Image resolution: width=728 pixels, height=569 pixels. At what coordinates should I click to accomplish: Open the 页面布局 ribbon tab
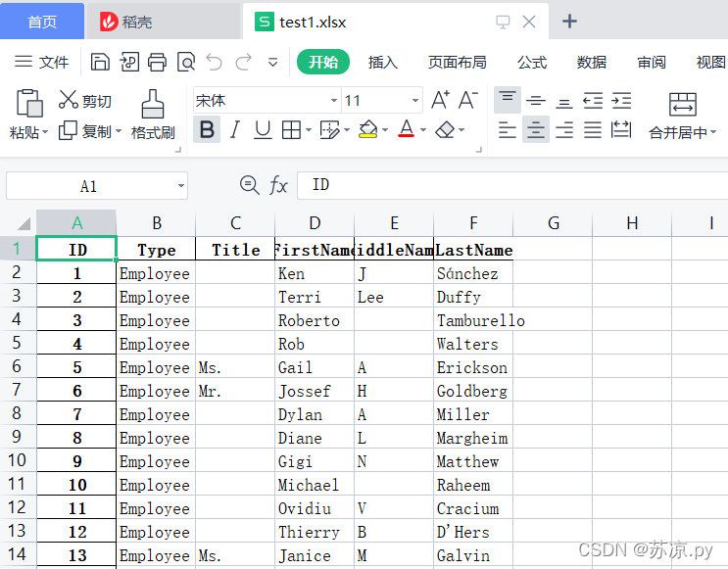click(457, 62)
